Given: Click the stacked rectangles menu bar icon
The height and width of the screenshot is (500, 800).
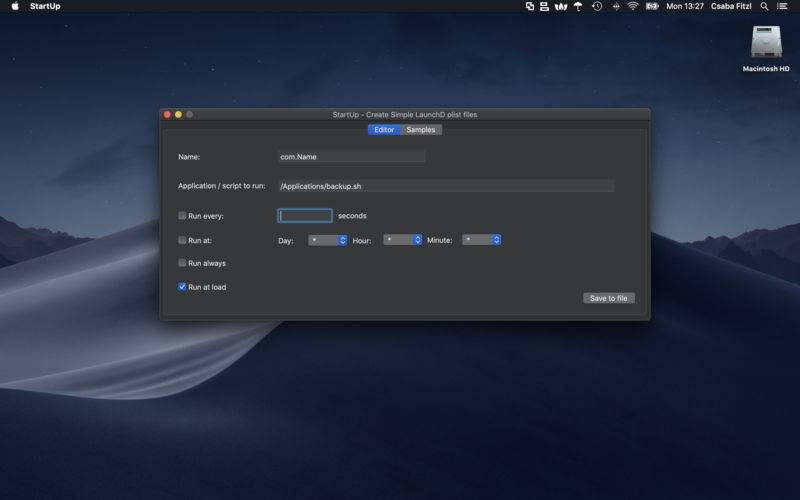Looking at the screenshot, I should click(544, 6).
